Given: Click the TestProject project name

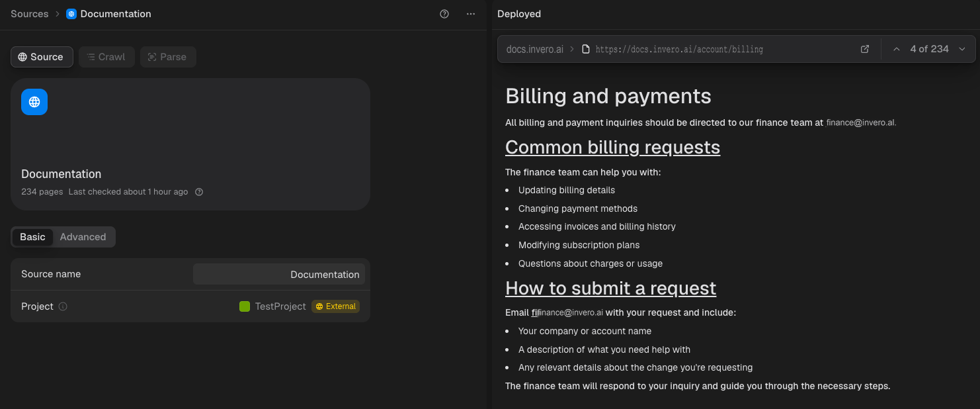Looking at the screenshot, I should pos(280,306).
